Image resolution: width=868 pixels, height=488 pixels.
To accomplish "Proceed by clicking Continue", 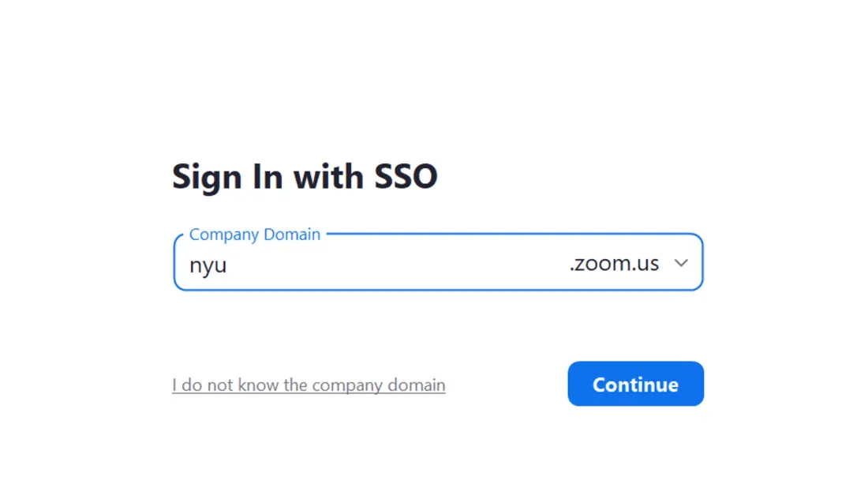I will coord(635,384).
